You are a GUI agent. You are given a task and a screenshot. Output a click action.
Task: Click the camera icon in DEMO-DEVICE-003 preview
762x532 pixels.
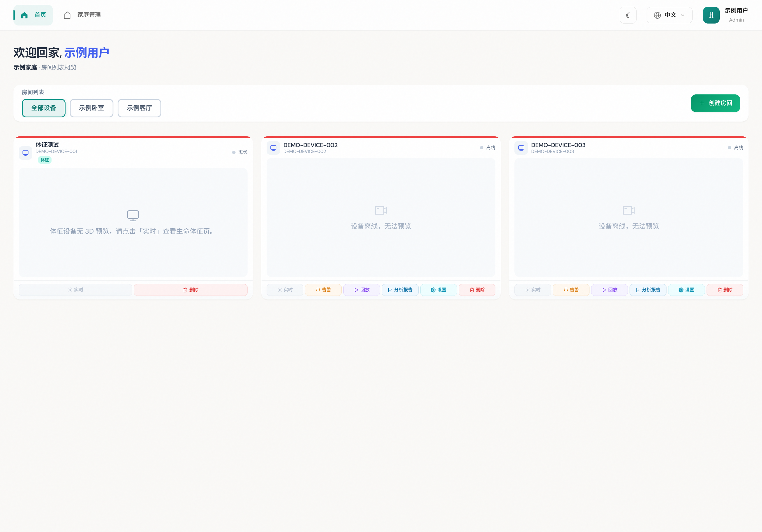(x=629, y=210)
